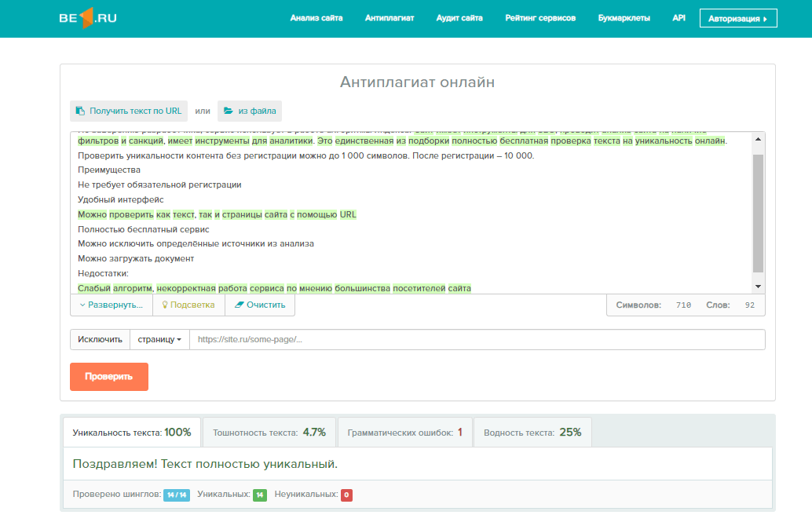812x515 pixels.
Task: Click the Символов count 710
Action: pos(683,305)
